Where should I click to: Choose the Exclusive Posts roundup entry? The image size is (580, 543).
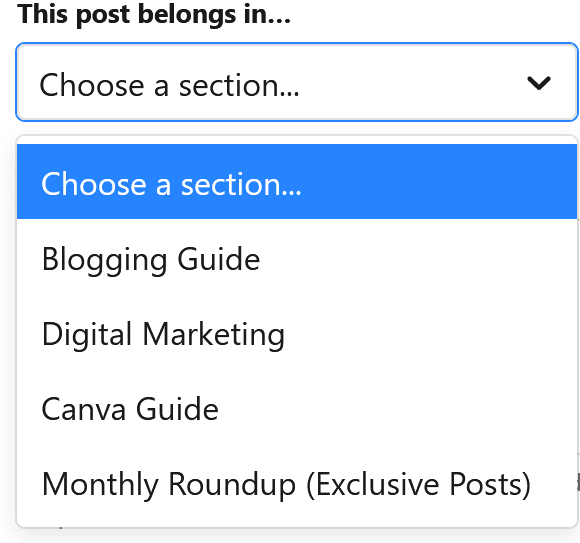(297, 484)
